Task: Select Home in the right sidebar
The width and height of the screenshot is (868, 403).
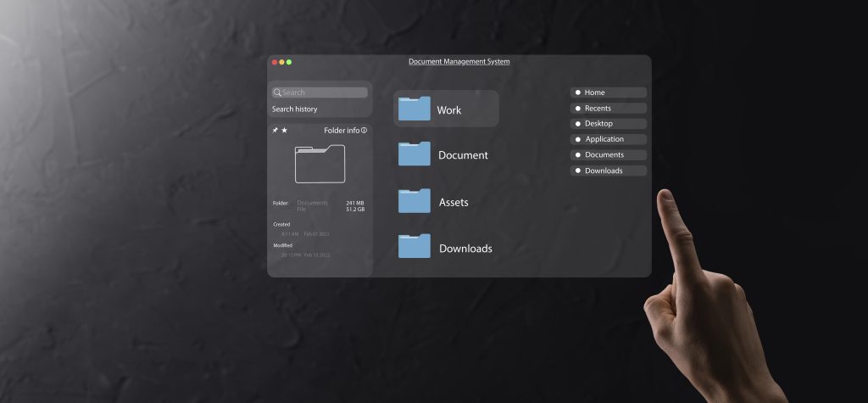Action: 609,92
